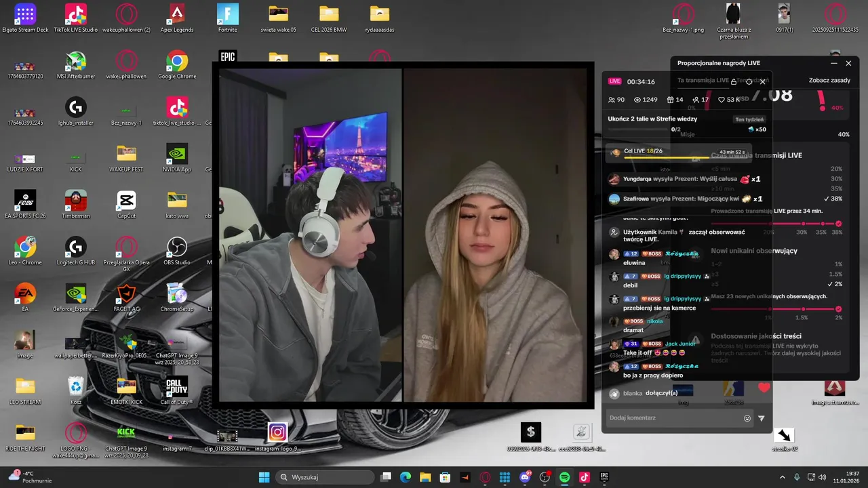This screenshot has width=868, height=488.
Task: Open the Kosz recycle bin
Action: point(75,390)
